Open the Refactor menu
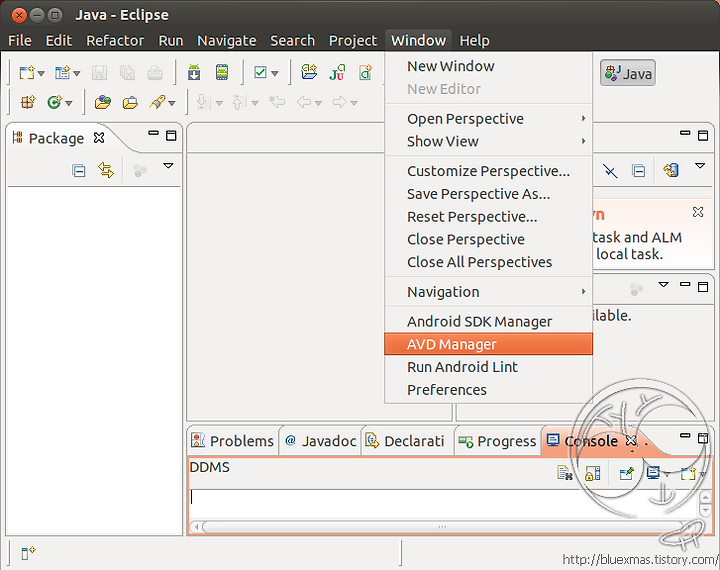This screenshot has height=570, width=720. (x=115, y=40)
